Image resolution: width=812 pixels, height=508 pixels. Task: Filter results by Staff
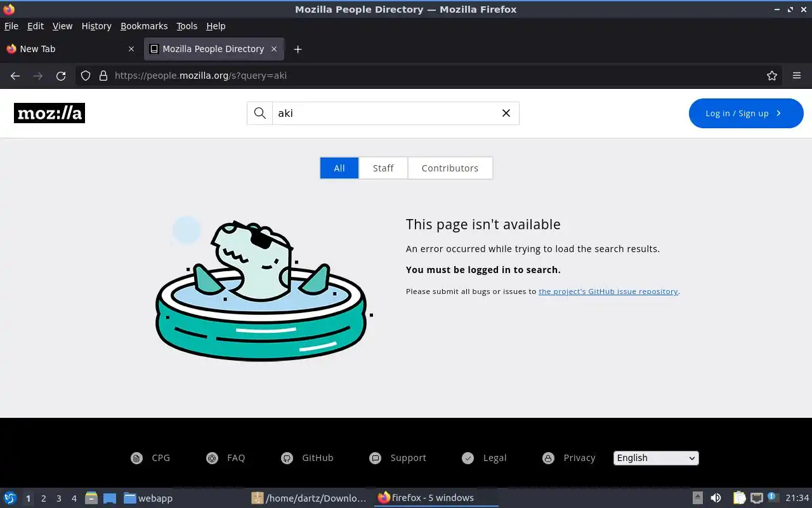(x=383, y=168)
